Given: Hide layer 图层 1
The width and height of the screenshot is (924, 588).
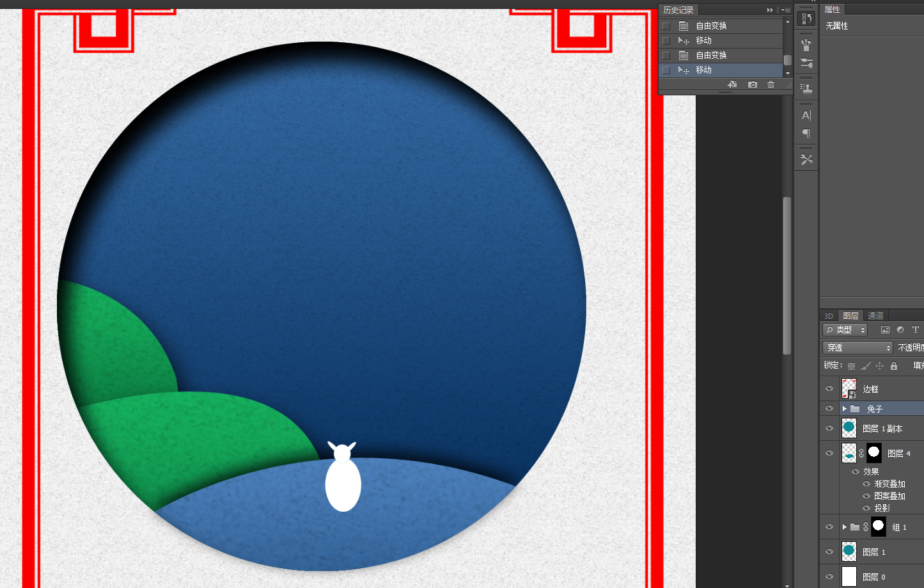Looking at the screenshot, I should [x=829, y=552].
